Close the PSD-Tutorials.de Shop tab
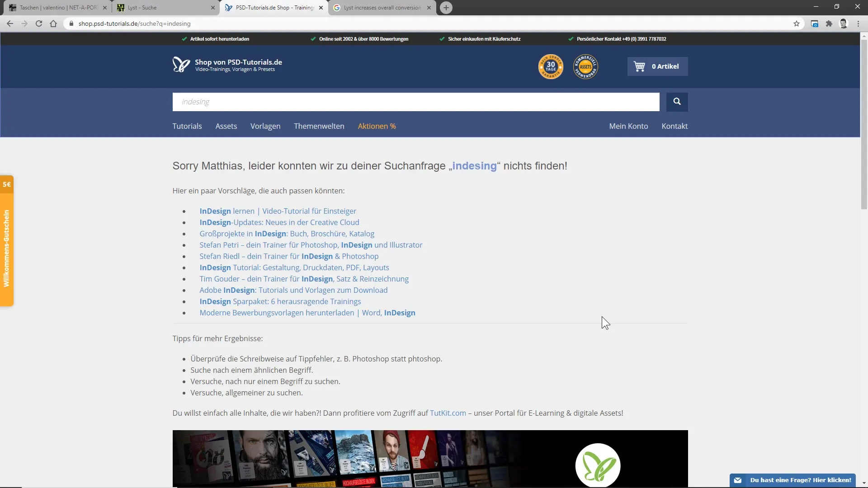The width and height of the screenshot is (868, 488). (x=321, y=8)
